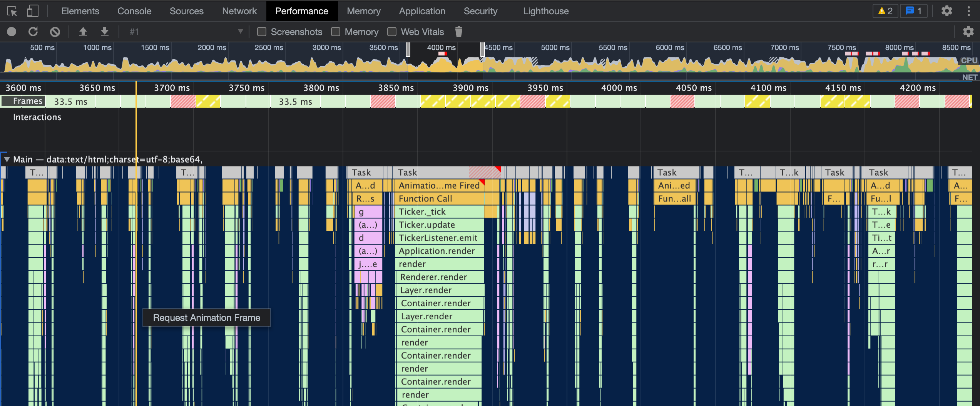This screenshot has height=406, width=980.
Task: Switch to the Network tab
Action: pyautogui.click(x=239, y=11)
